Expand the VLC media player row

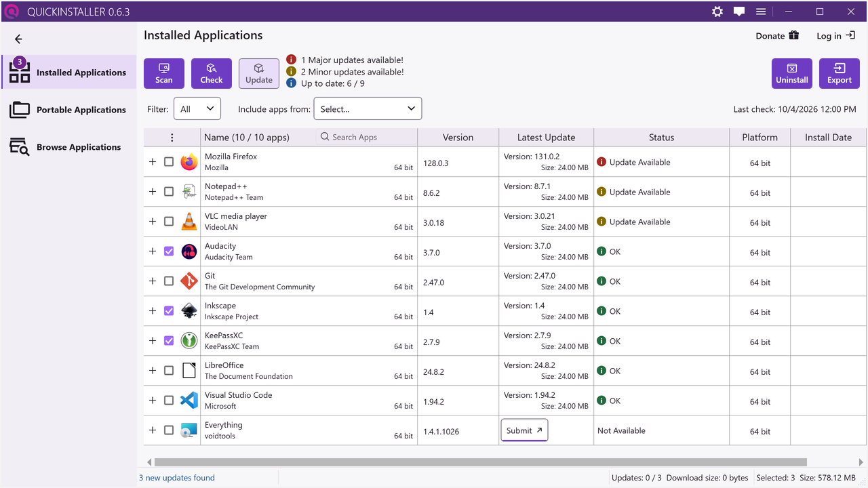tap(153, 222)
